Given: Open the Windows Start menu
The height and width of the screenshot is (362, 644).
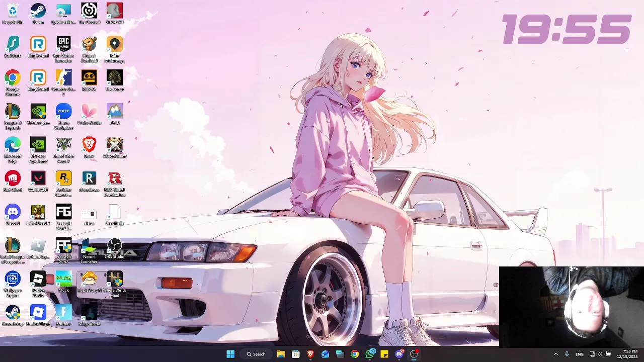Looking at the screenshot, I should [x=230, y=354].
